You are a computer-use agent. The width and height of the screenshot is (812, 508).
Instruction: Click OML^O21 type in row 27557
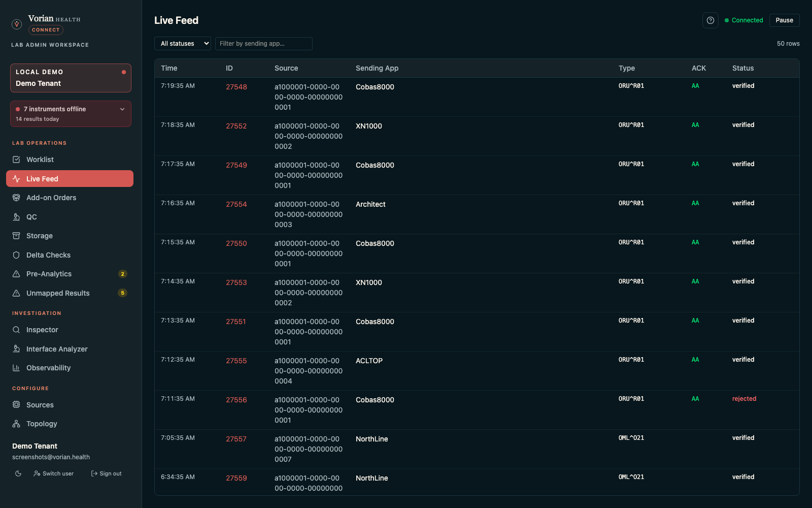pos(631,438)
